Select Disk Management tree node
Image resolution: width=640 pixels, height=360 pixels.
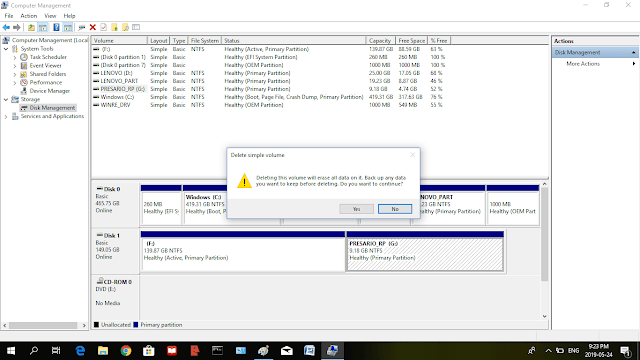pyautogui.click(x=52, y=108)
